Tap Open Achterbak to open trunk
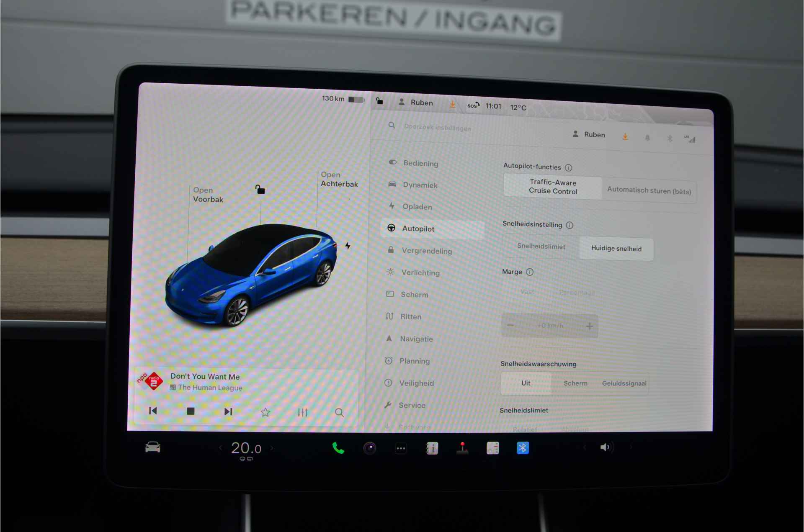Image resolution: width=804 pixels, height=532 pixels. pyautogui.click(x=339, y=179)
